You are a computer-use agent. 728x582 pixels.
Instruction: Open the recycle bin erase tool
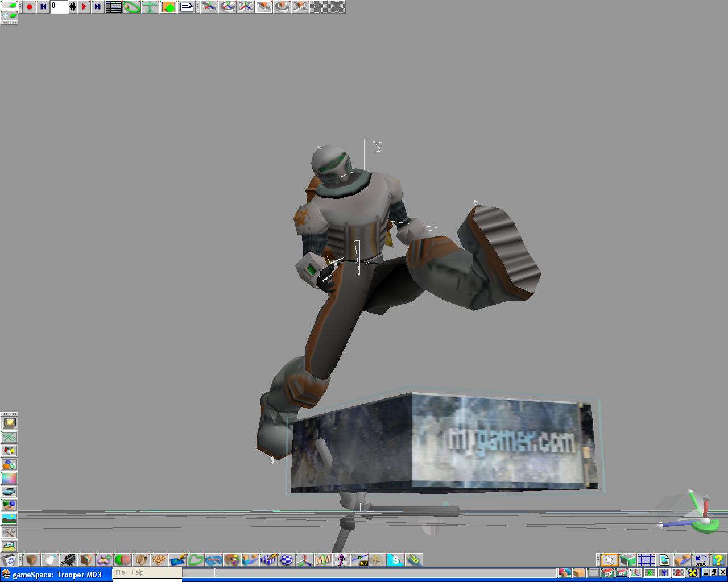(9, 560)
